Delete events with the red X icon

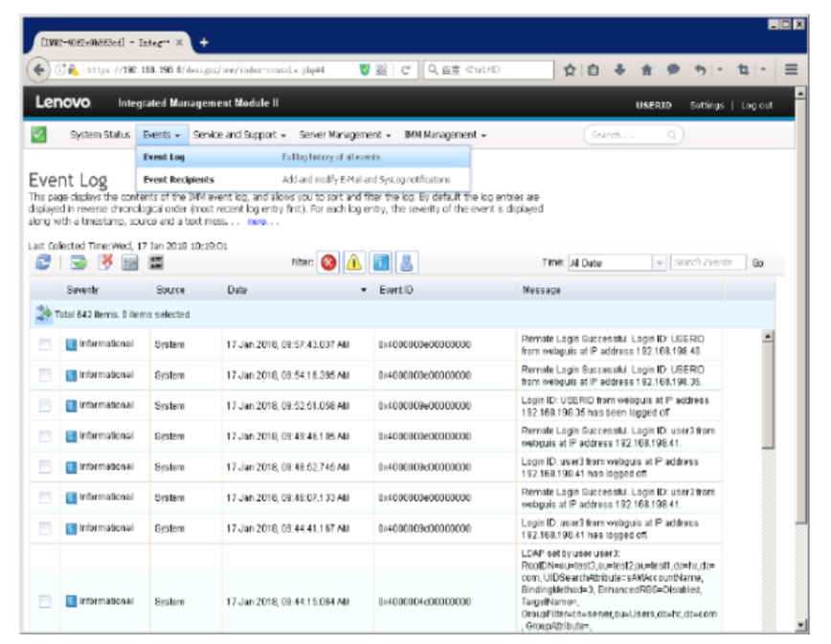point(106,262)
